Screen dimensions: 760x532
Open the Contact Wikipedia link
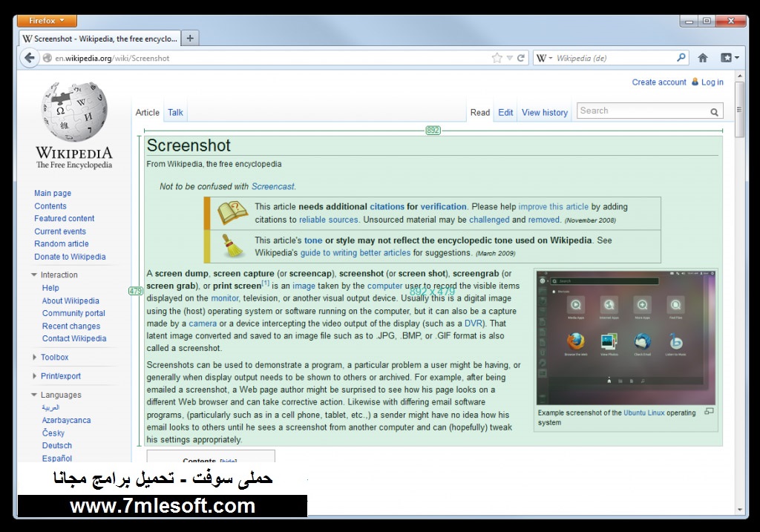(x=74, y=338)
